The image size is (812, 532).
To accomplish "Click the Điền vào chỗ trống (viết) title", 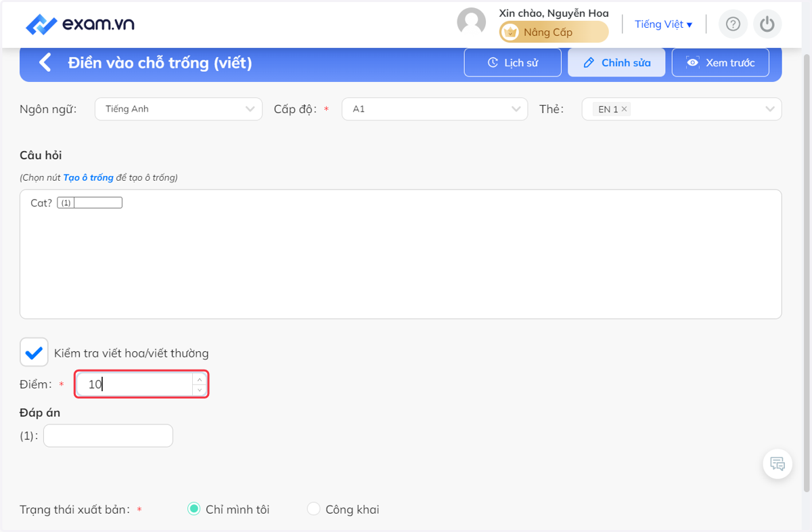I will coord(160,63).
